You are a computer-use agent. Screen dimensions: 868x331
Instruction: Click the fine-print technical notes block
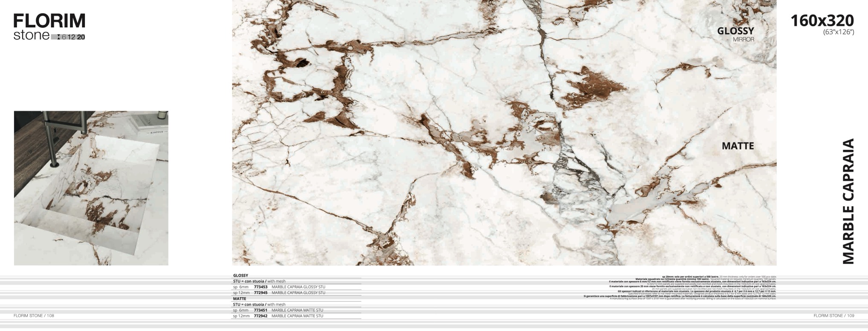pyautogui.click(x=683, y=287)
